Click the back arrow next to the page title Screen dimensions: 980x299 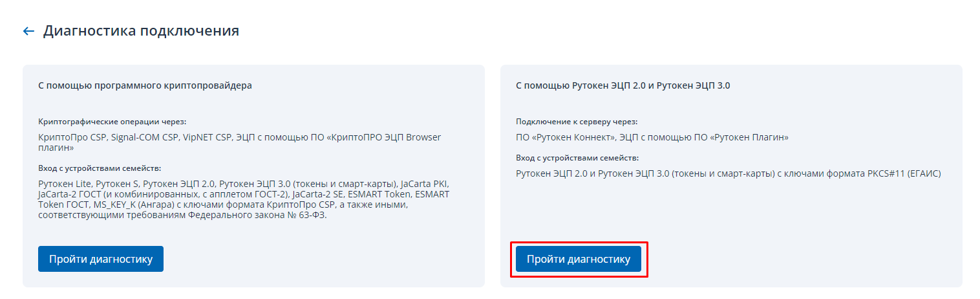click(28, 31)
